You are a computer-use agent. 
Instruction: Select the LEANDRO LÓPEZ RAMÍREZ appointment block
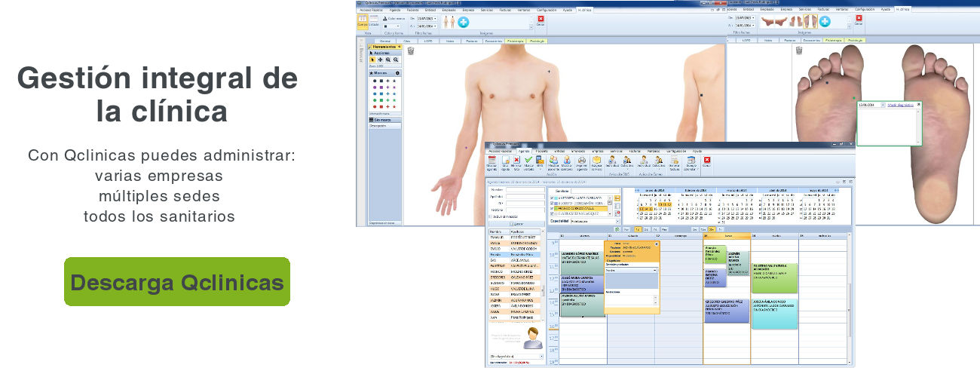582,263
